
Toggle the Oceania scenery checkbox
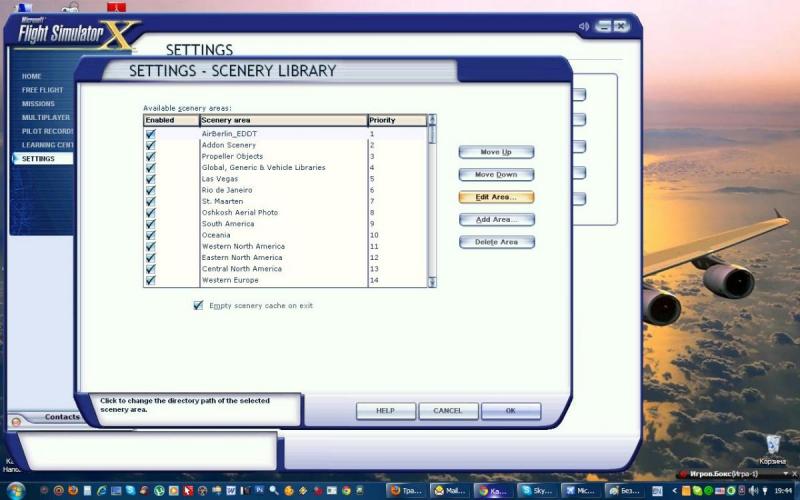151,235
